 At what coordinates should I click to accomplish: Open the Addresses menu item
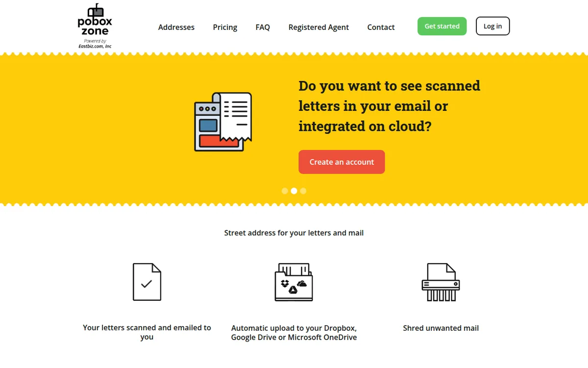[x=176, y=27]
